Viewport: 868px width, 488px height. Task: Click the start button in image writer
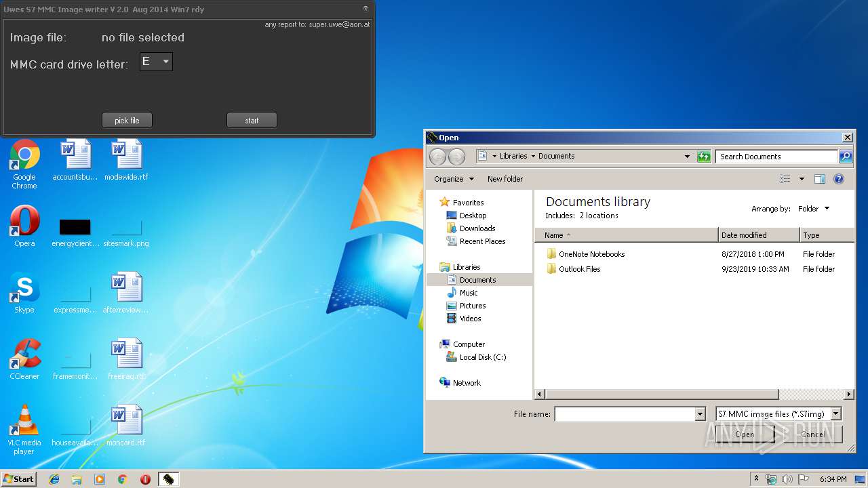(252, 121)
